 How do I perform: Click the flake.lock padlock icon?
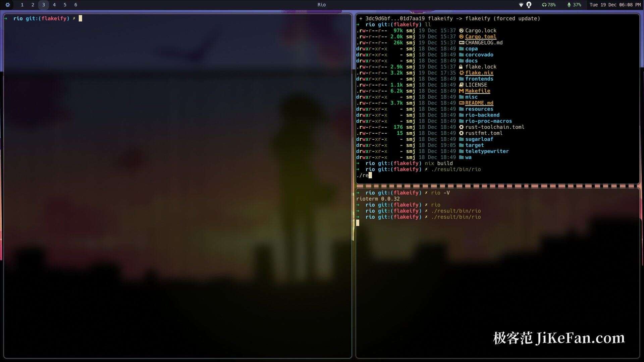pos(461,67)
